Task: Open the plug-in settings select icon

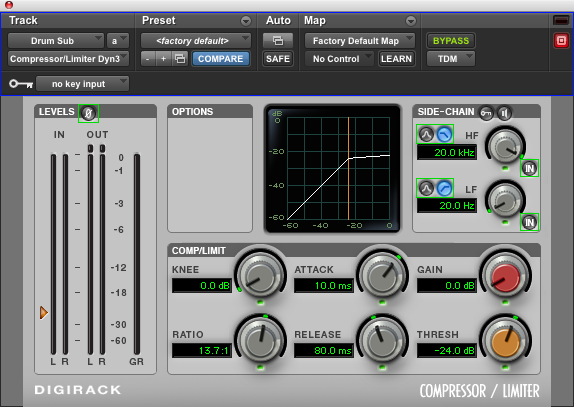Action: 180,59
